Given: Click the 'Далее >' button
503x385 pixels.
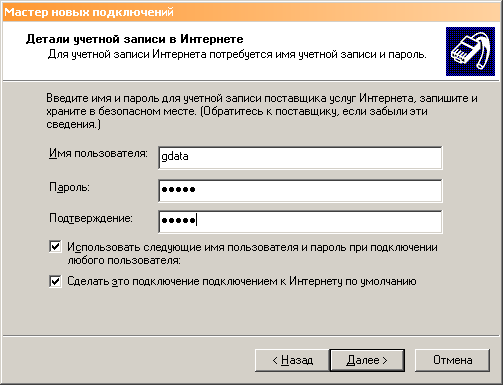Looking at the screenshot, I should (367, 360).
